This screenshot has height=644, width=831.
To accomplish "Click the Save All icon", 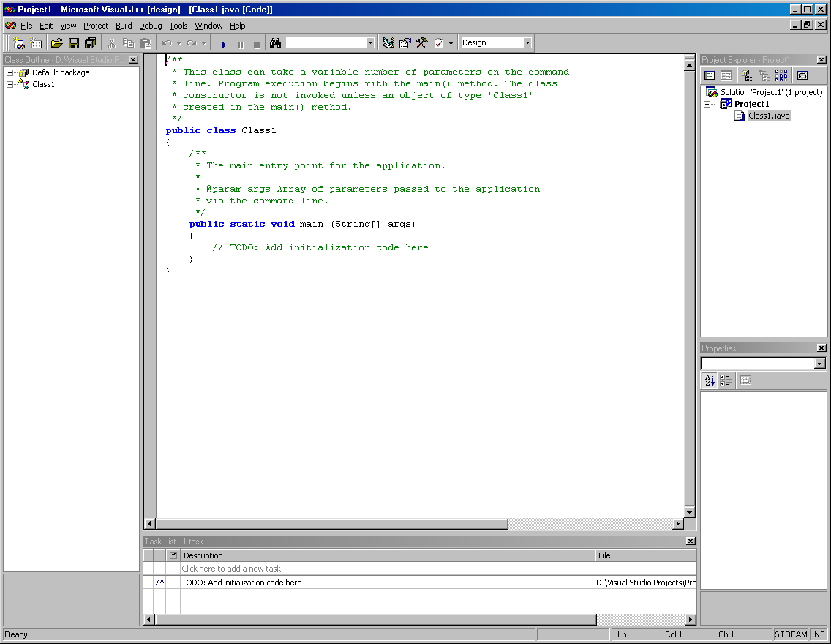I will tap(91, 43).
